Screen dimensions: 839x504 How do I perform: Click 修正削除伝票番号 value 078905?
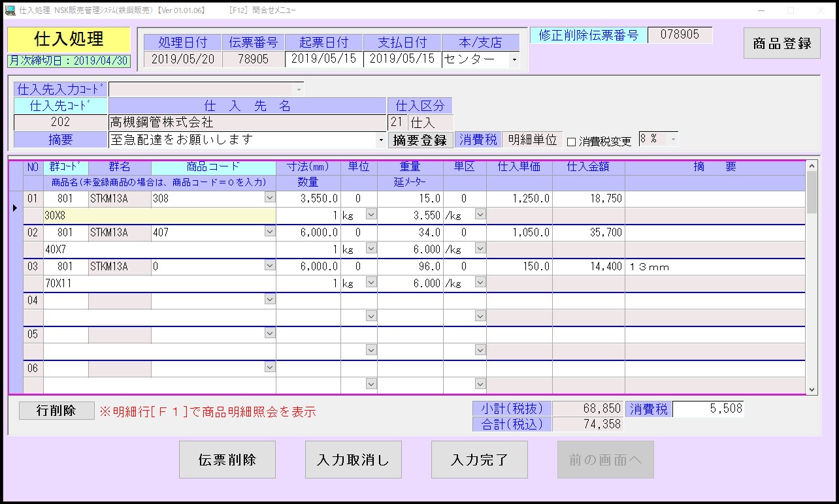click(x=680, y=35)
